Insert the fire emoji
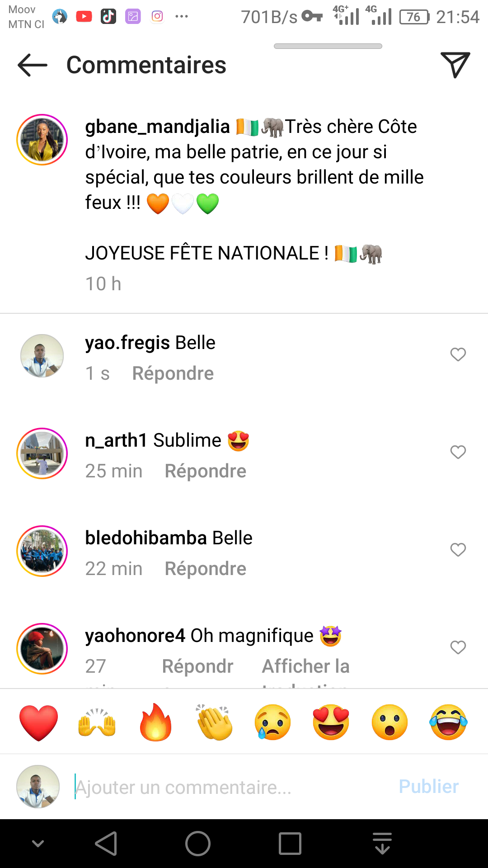This screenshot has width=488, height=868. tap(155, 722)
